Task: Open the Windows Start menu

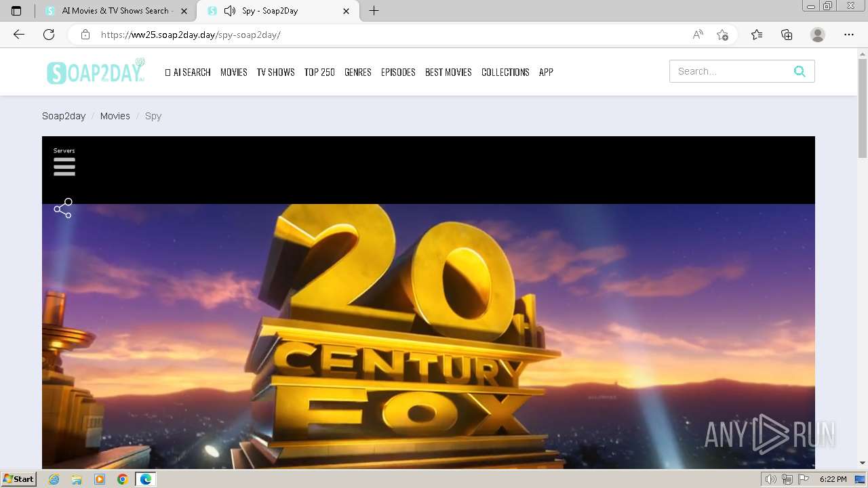Action: coord(19,479)
